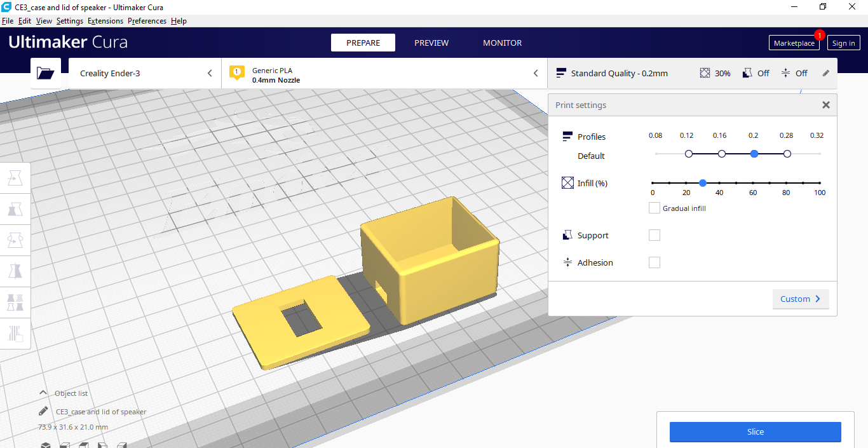The image size is (868, 448).
Task: Open the Marketplace
Action: [x=794, y=43]
